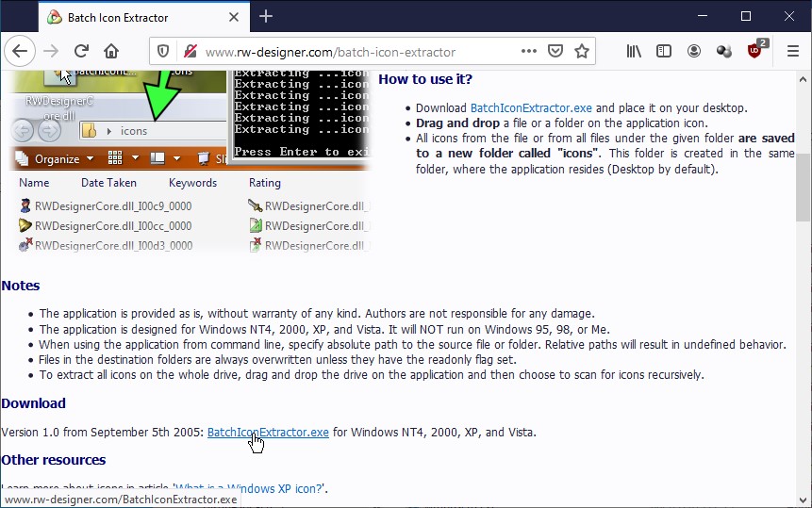Click the URL address bar field

pos(358,51)
